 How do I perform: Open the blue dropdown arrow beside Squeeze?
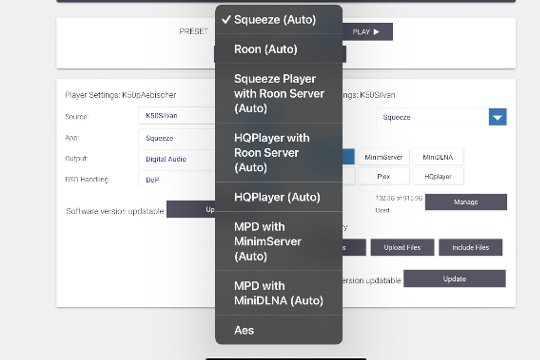coord(497,117)
